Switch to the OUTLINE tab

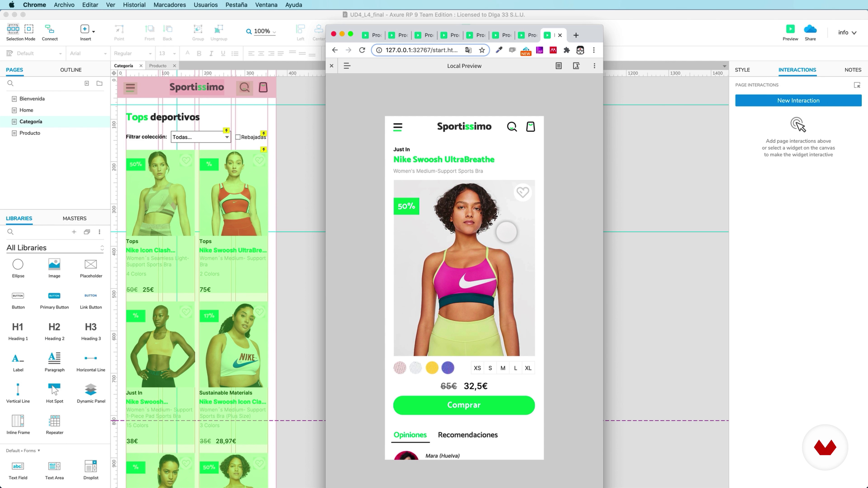point(71,70)
